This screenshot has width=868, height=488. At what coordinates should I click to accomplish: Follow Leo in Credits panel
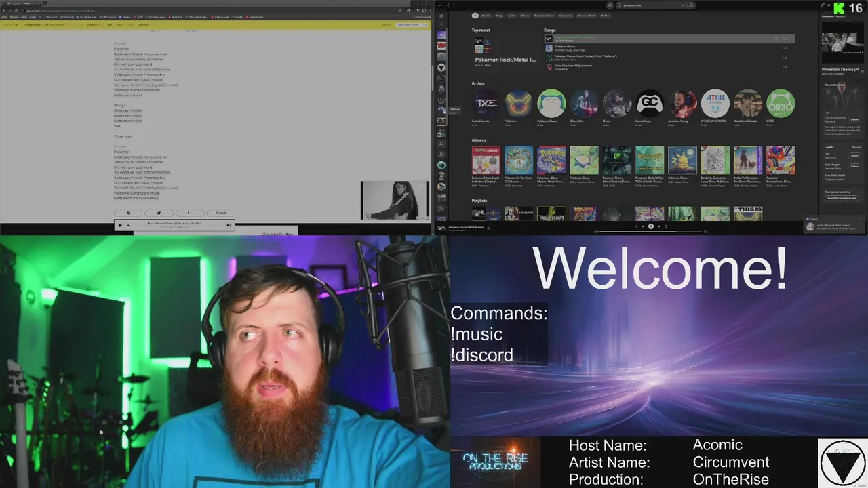click(854, 155)
